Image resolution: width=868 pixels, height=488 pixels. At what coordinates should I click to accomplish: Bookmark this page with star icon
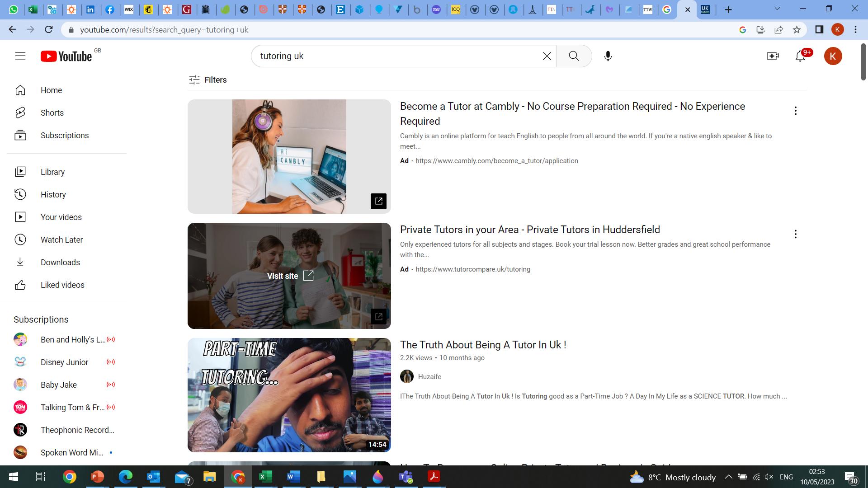(797, 30)
